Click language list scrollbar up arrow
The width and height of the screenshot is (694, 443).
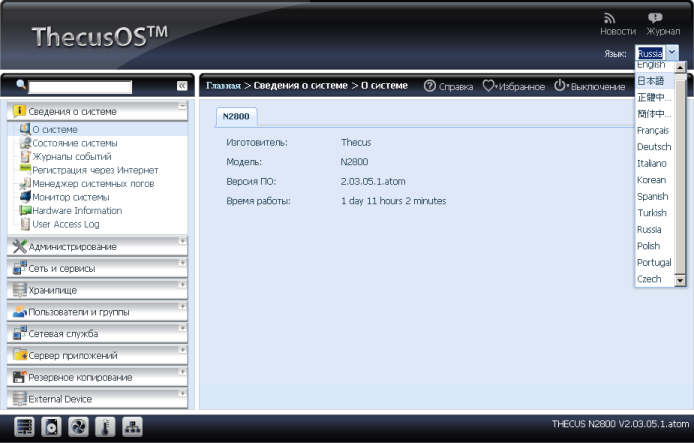click(680, 67)
